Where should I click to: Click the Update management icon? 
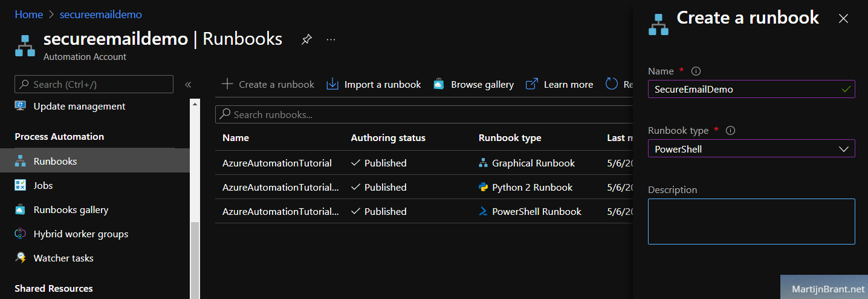tap(21, 106)
